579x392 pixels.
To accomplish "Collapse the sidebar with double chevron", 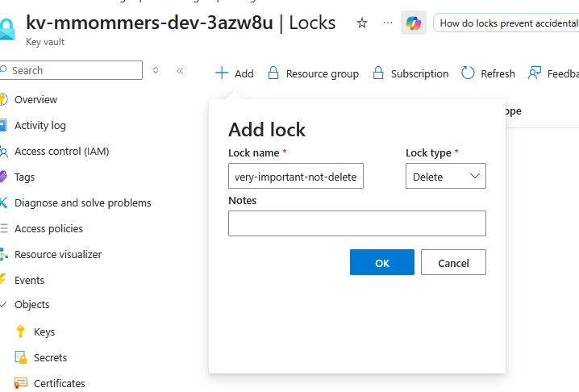I will coord(180,70).
